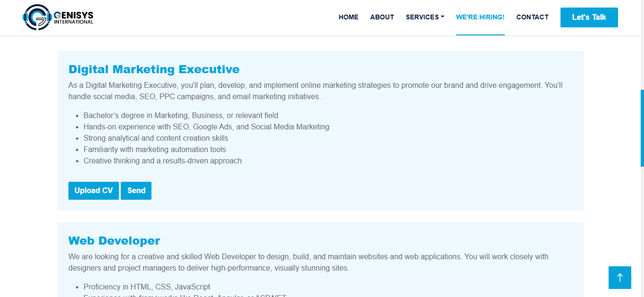Click the HTML, CSS, JavaScript proficiency line
This screenshot has width=644, height=297.
[x=147, y=287]
